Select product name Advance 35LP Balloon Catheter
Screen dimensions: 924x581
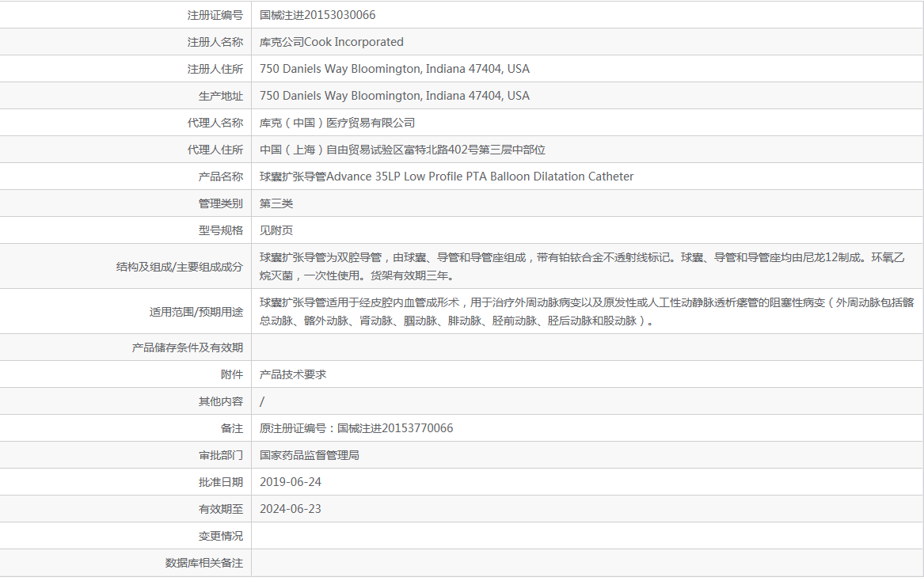(x=447, y=177)
